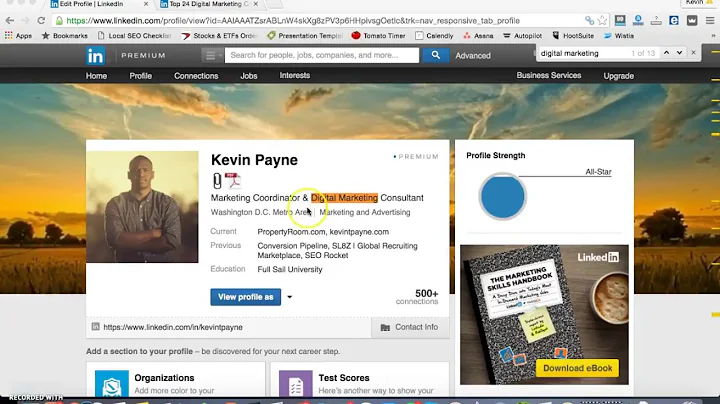Click the LinkedIn public profile URL
The height and width of the screenshot is (404, 720).
point(173,327)
